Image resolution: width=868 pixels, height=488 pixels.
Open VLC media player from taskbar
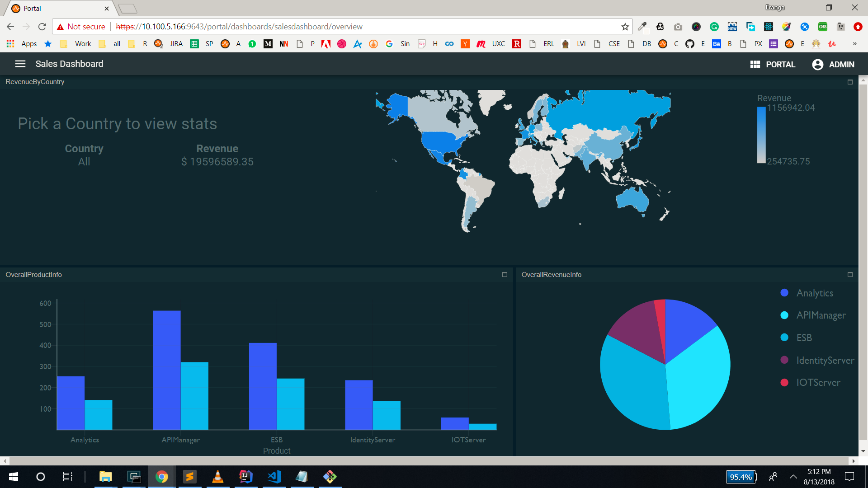pyautogui.click(x=218, y=477)
